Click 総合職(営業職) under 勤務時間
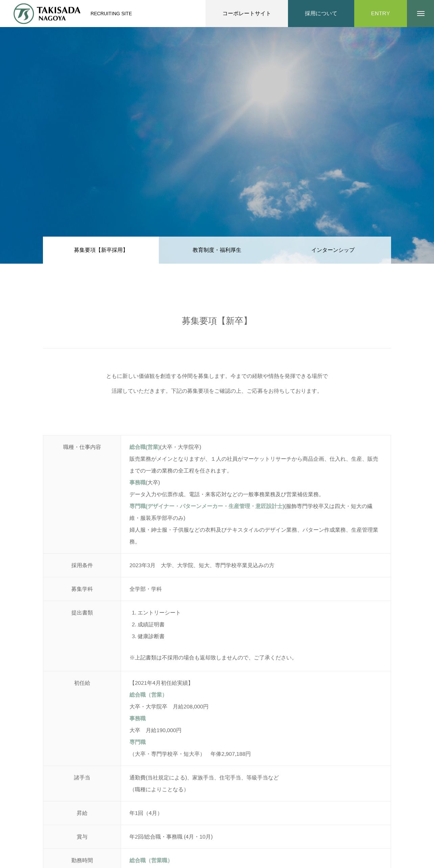This screenshot has height=868, width=434. (x=151, y=861)
